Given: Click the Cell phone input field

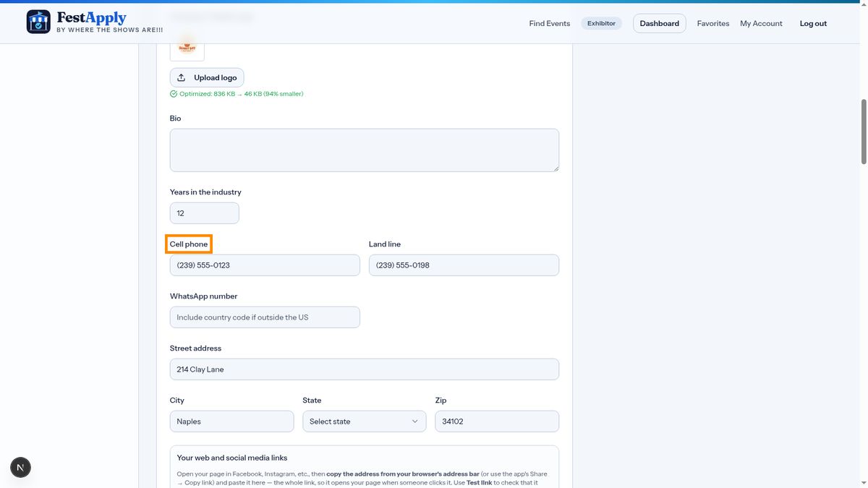Looking at the screenshot, I should (265, 265).
